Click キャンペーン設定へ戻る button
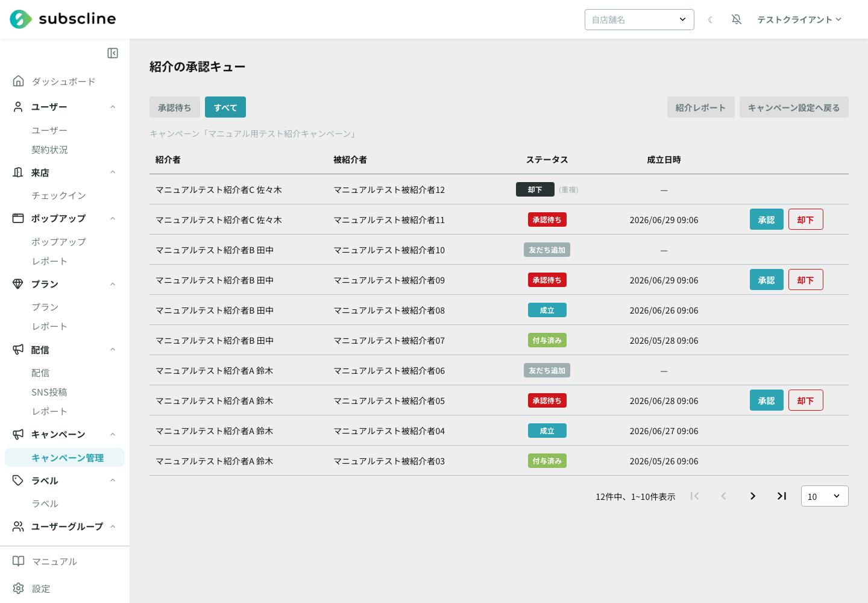This screenshot has width=868, height=603. [x=794, y=107]
